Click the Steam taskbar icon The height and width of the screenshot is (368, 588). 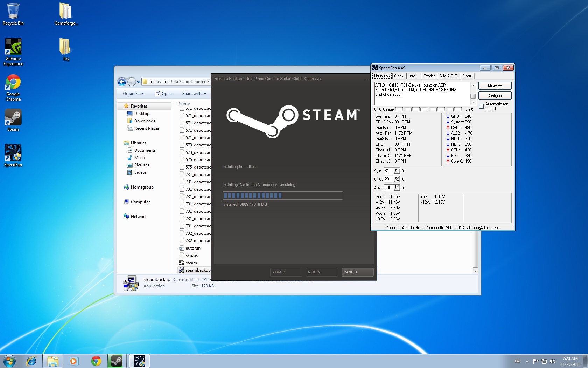(x=117, y=361)
